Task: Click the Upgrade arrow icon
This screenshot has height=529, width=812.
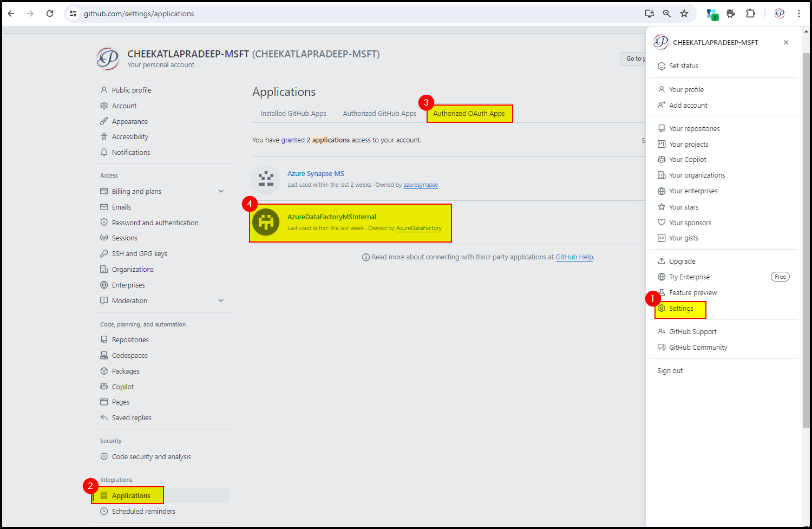Action: [x=662, y=261]
